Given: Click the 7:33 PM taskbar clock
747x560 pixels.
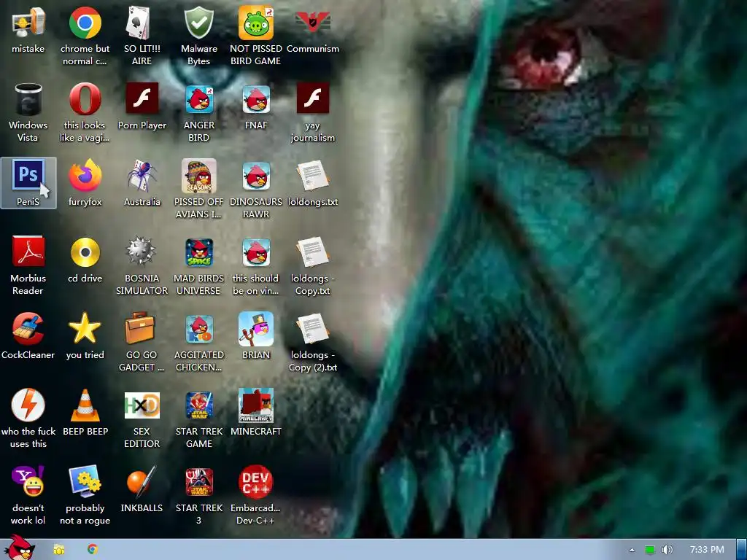Looking at the screenshot, I should [706, 550].
